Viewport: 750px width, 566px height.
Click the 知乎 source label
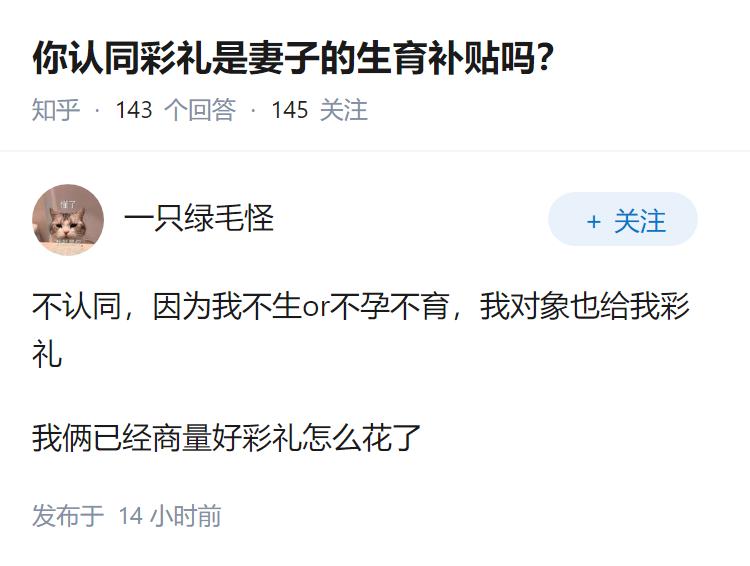56,110
